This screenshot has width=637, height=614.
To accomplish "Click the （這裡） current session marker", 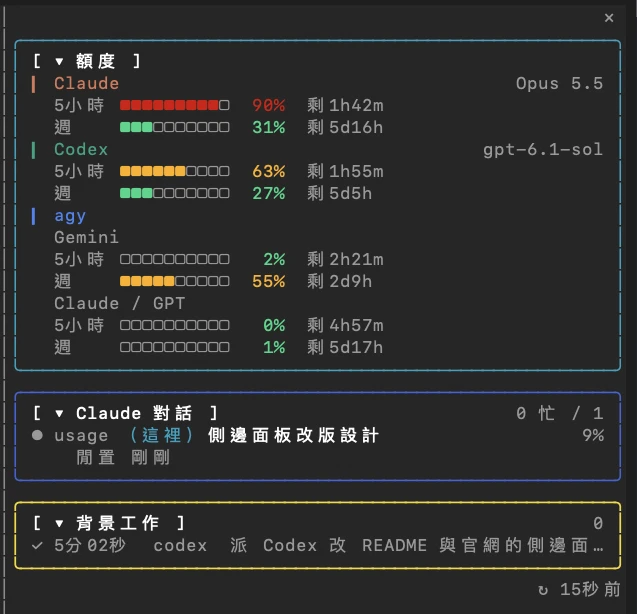I will click(x=161, y=435).
